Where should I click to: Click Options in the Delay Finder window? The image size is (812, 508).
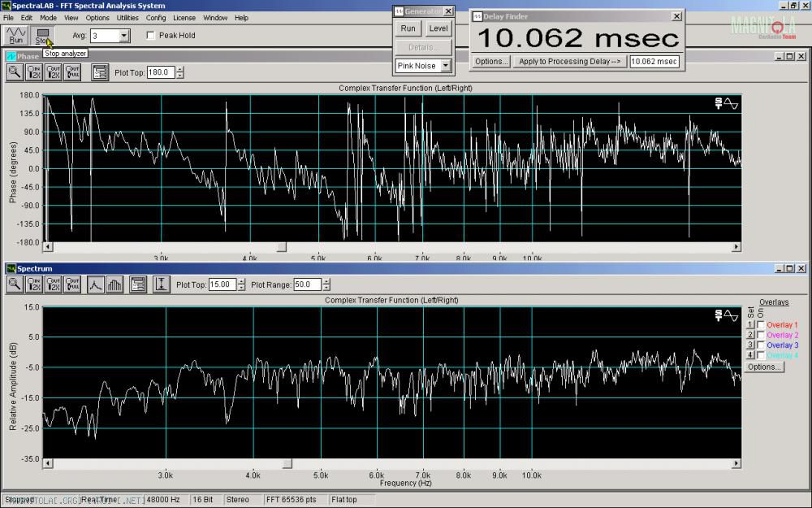tap(491, 61)
